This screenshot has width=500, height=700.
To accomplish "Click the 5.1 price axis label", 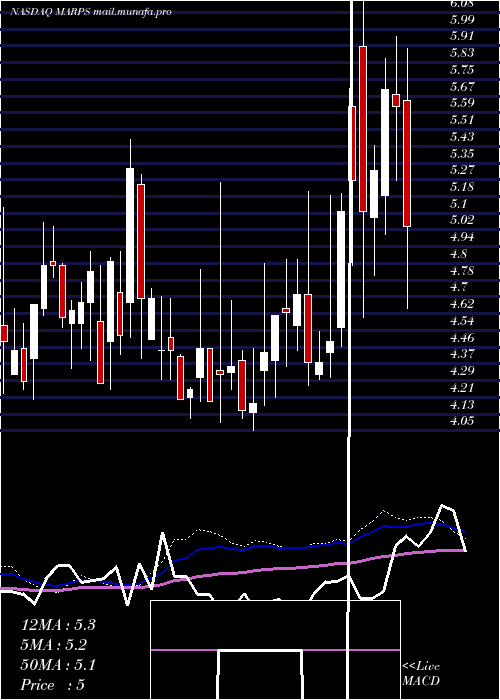I will tap(458, 204).
